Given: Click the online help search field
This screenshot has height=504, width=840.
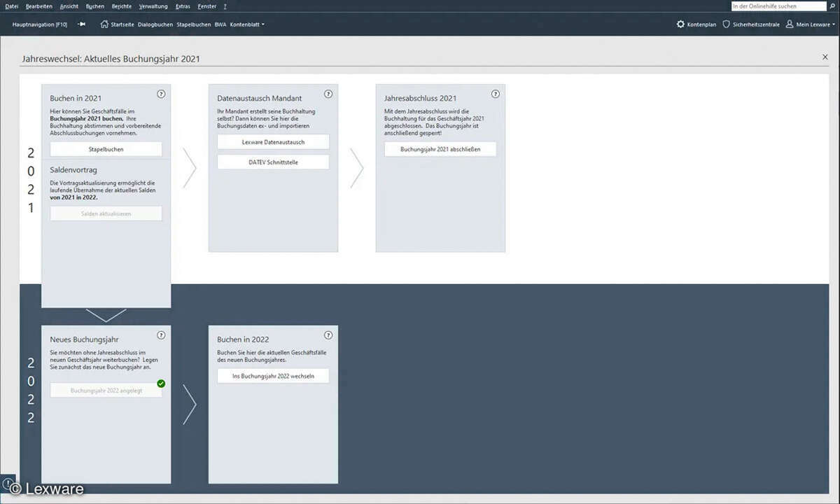Looking at the screenshot, I should [x=778, y=6].
